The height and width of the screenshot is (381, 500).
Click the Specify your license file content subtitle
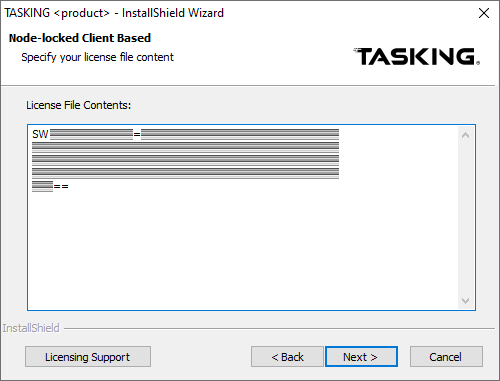(97, 57)
